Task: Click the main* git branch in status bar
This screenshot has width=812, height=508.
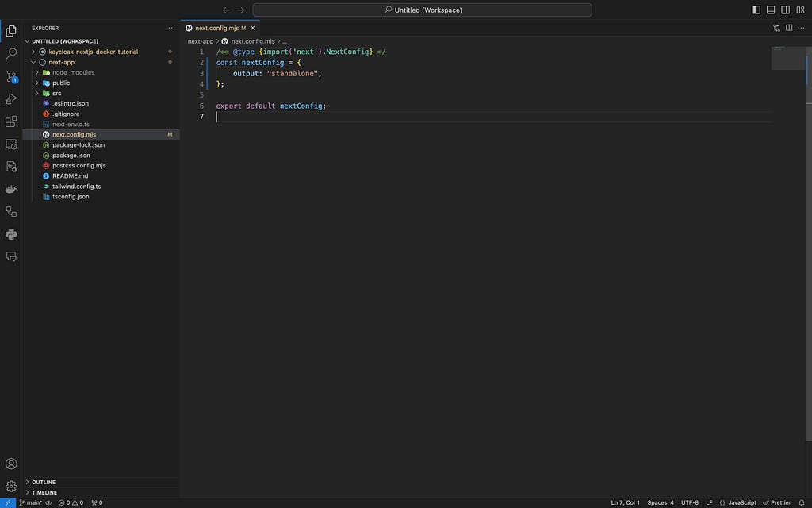Action: click(31, 502)
